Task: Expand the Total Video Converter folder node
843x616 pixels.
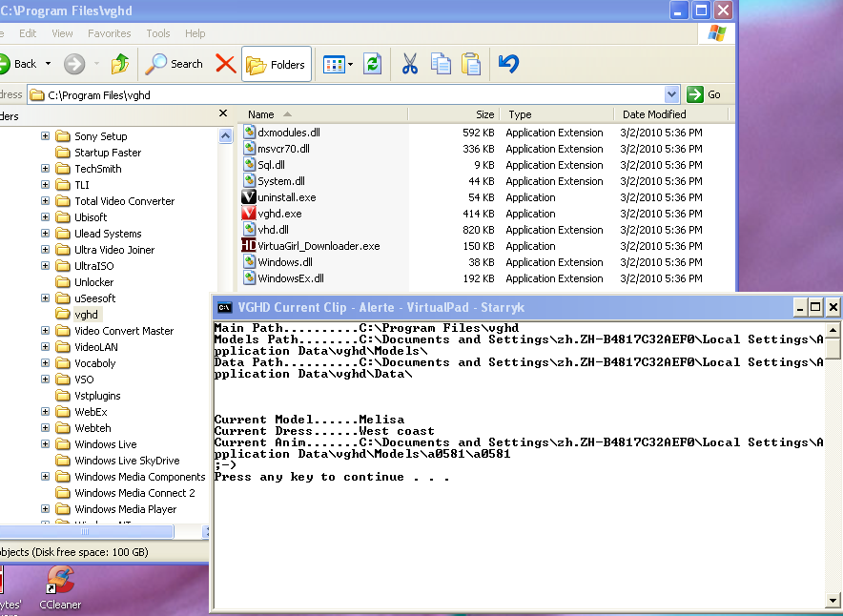Action: coord(45,200)
